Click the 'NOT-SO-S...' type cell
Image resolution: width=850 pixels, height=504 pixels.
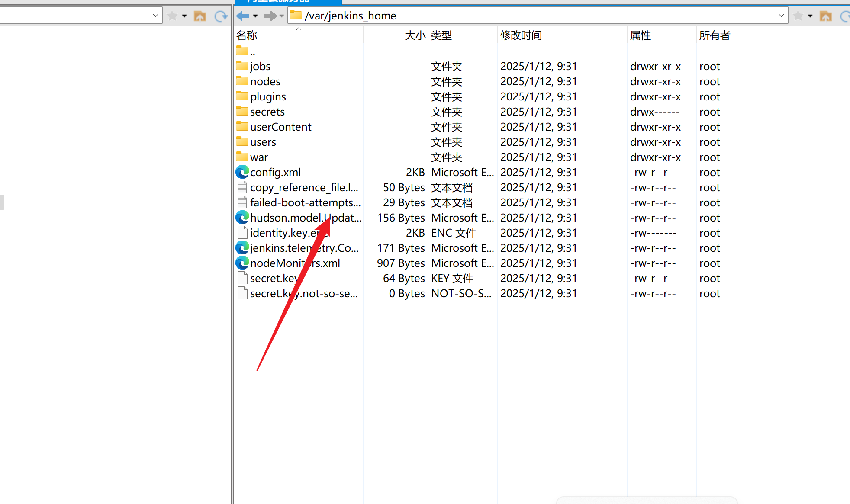tap(461, 293)
